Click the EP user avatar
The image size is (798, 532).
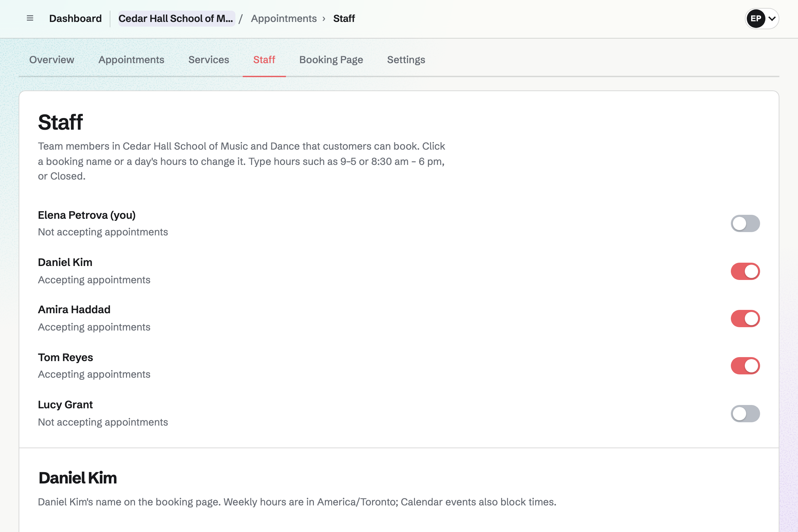(755, 18)
